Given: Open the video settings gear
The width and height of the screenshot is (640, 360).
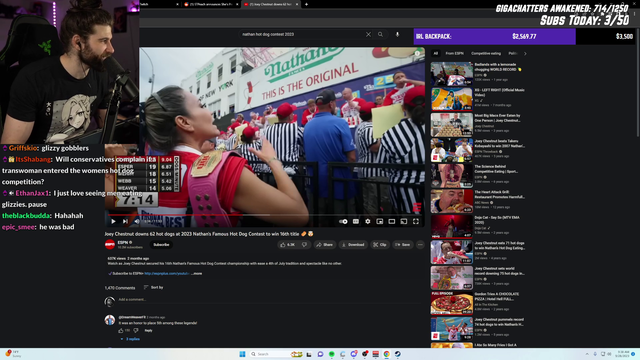Looking at the screenshot, I should click(x=368, y=221).
